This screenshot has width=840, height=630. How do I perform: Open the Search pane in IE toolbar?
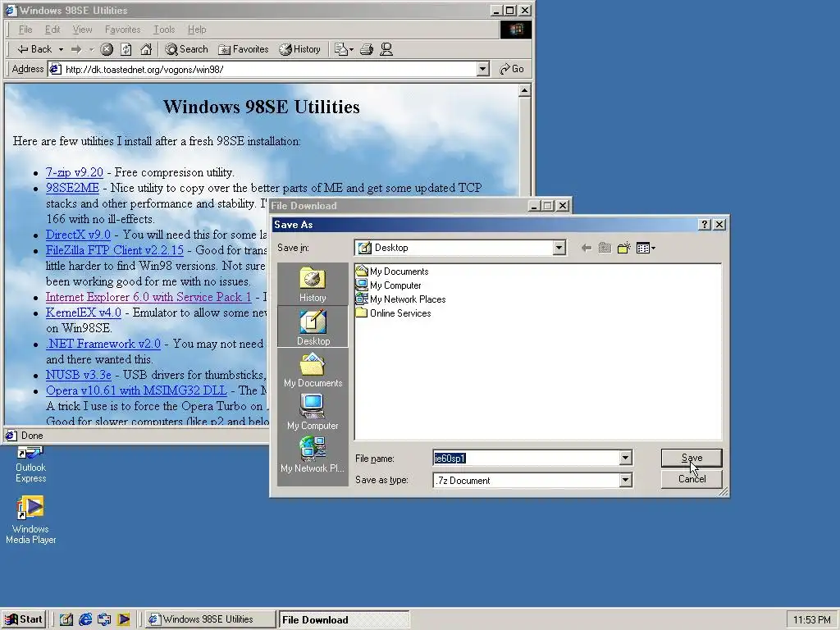pyautogui.click(x=186, y=49)
